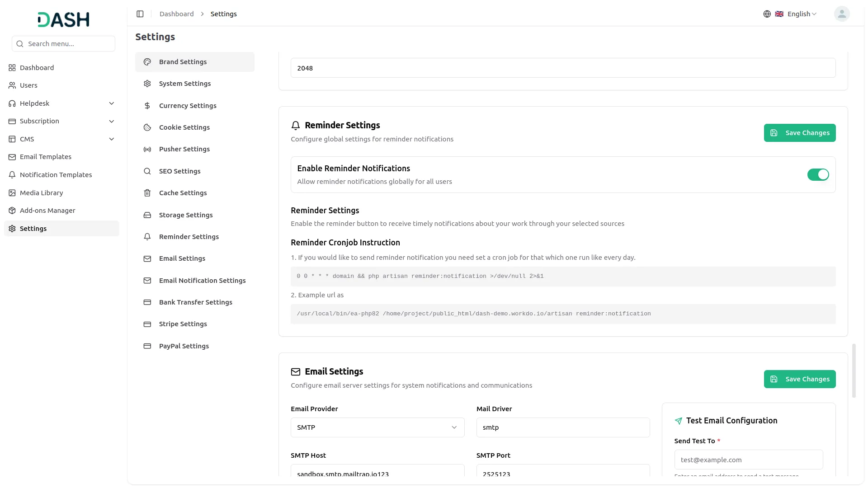
Task: Click the Pusher Settings broadcast icon
Action: (147, 149)
